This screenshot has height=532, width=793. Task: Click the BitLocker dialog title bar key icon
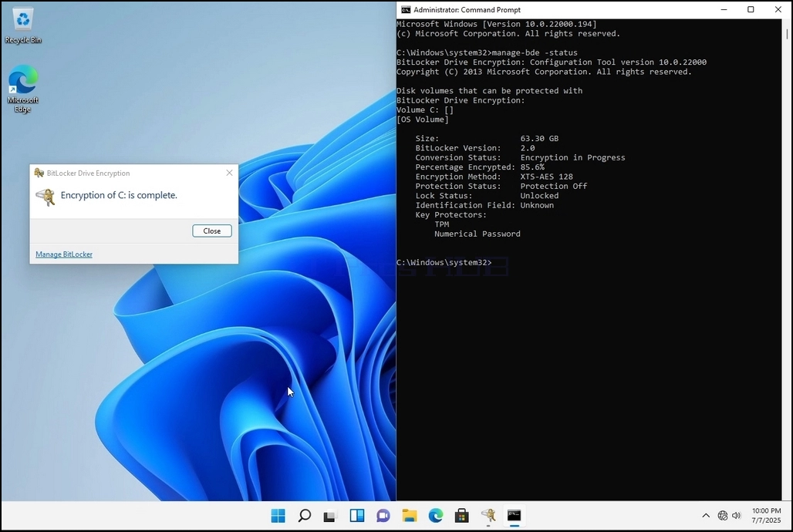pyautogui.click(x=39, y=173)
